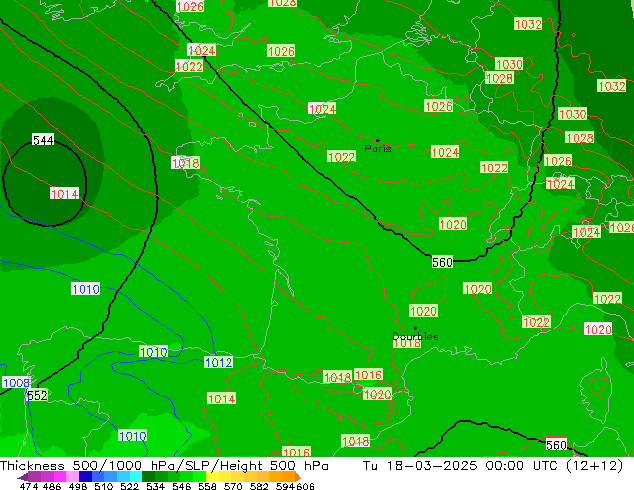Click the map title 'Thickness 500/1000 hPa/SLP/Height 500 hPa'
Viewport: 634px width, 490px height.
click(164, 465)
